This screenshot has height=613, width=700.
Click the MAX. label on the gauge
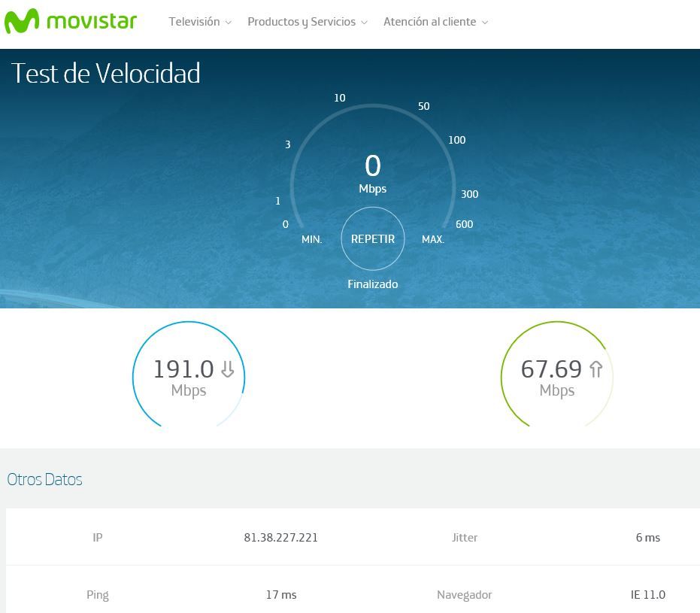pyautogui.click(x=433, y=239)
